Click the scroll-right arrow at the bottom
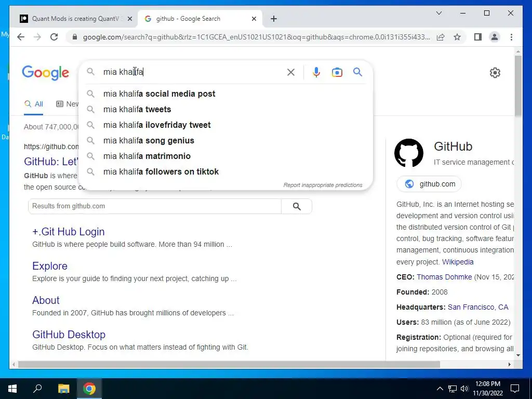Viewport: 532px width, 399px height. pyautogui.click(x=509, y=365)
